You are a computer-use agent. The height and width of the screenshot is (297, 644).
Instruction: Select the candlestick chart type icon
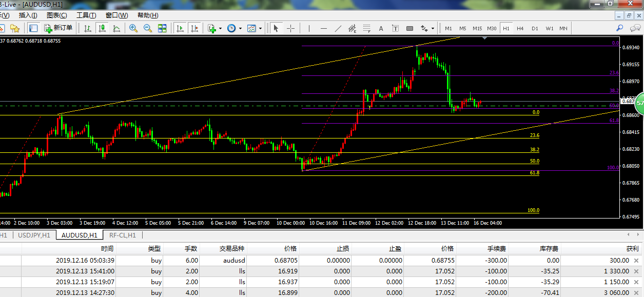coord(102,28)
